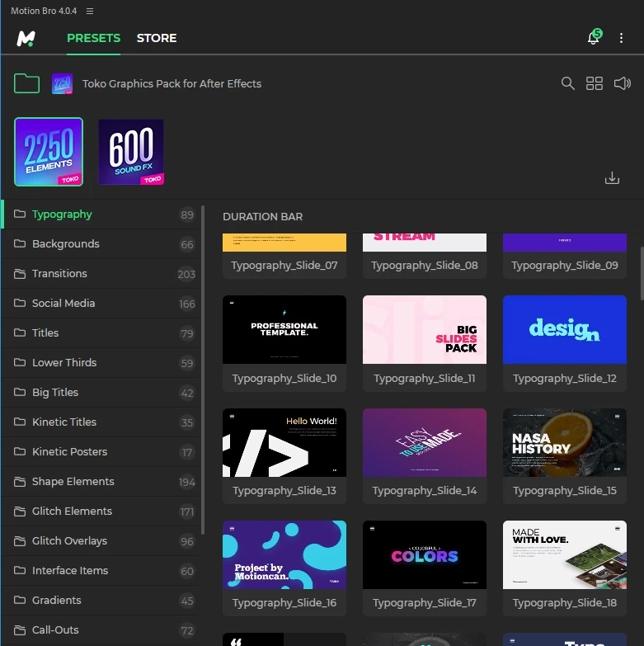Click the search magnifier icon
644x646 pixels.
567,83
